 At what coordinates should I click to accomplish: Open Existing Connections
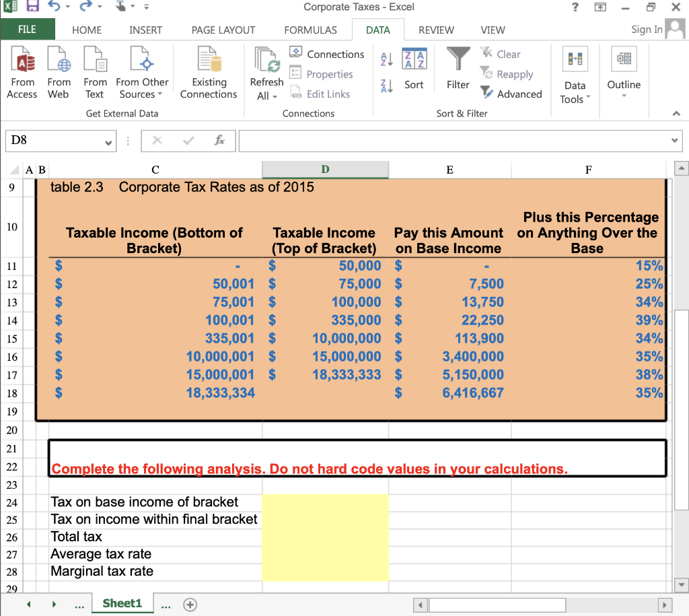pos(209,73)
